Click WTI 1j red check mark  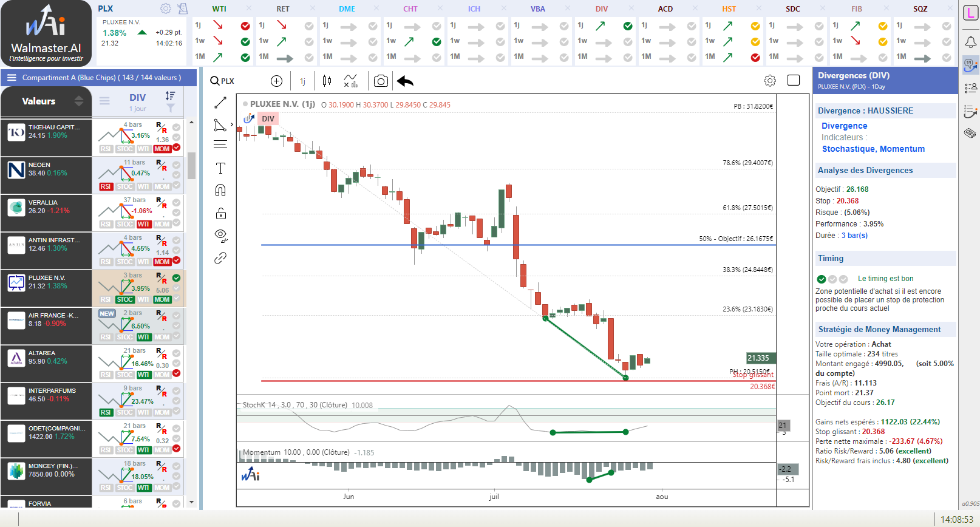coord(245,26)
